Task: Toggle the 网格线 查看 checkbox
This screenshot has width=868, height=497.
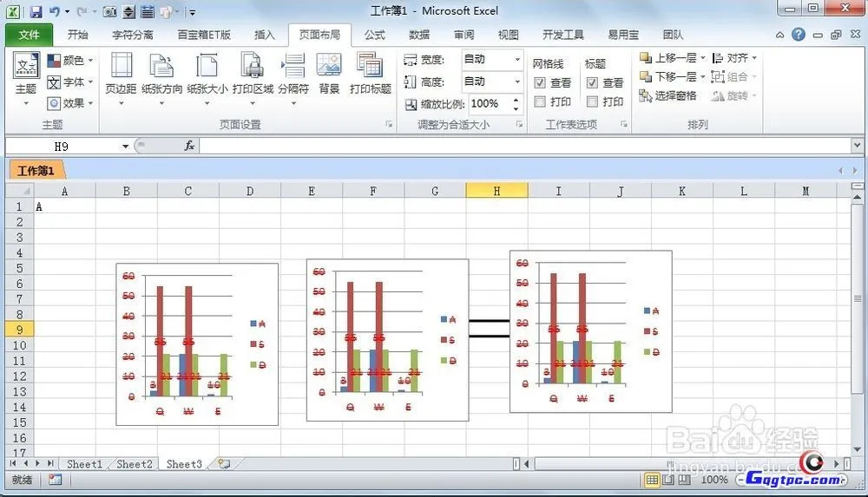Action: 540,83
